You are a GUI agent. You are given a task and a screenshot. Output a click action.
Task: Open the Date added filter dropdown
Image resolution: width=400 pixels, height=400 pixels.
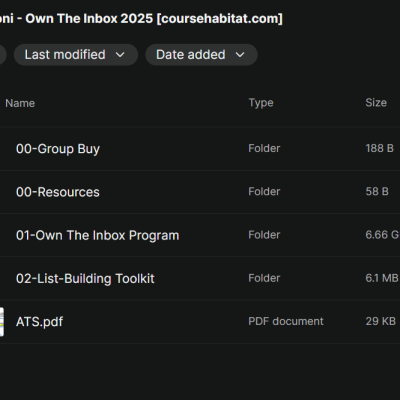click(x=201, y=55)
